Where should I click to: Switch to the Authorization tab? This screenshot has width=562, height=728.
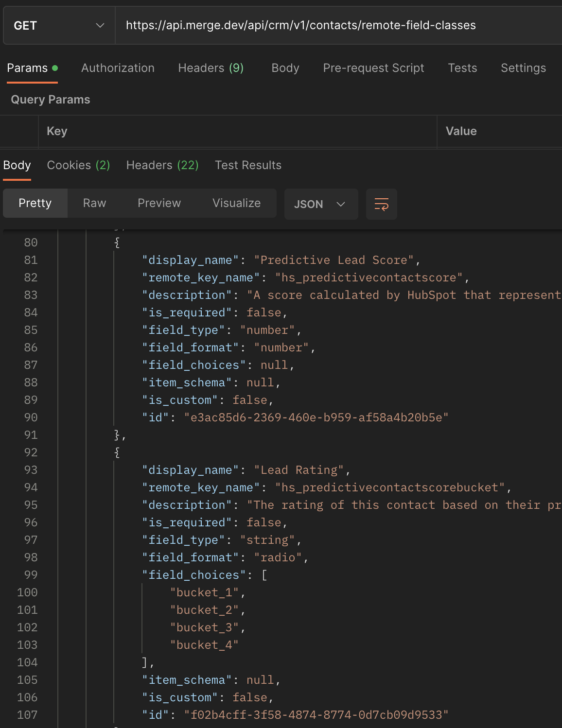click(118, 68)
